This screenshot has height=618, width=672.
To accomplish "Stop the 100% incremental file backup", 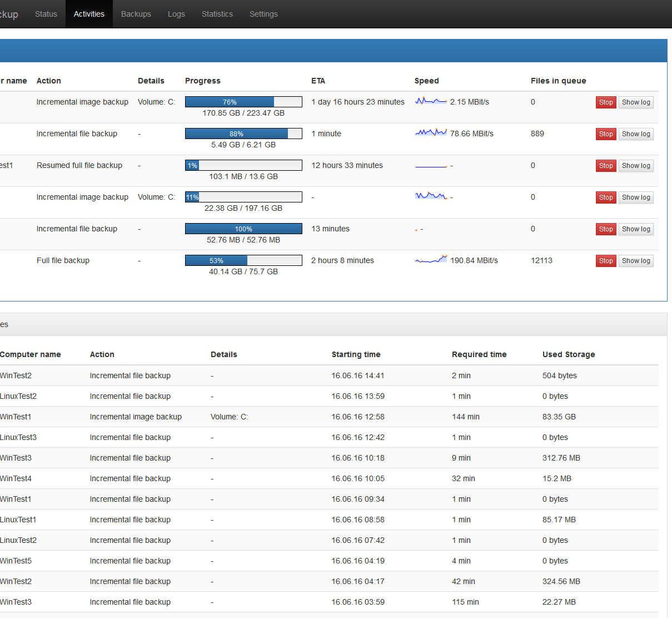I will click(x=606, y=229).
